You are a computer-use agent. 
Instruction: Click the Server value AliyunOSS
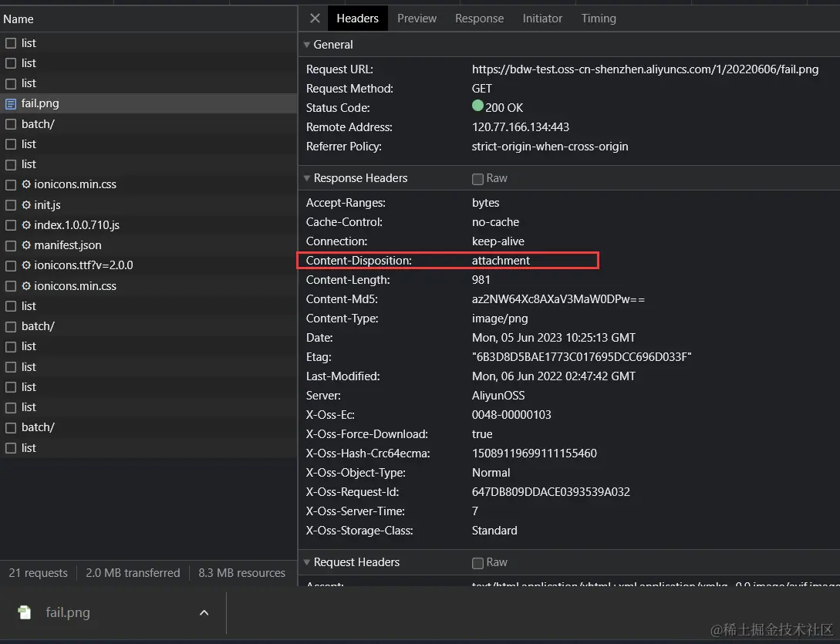coord(498,396)
